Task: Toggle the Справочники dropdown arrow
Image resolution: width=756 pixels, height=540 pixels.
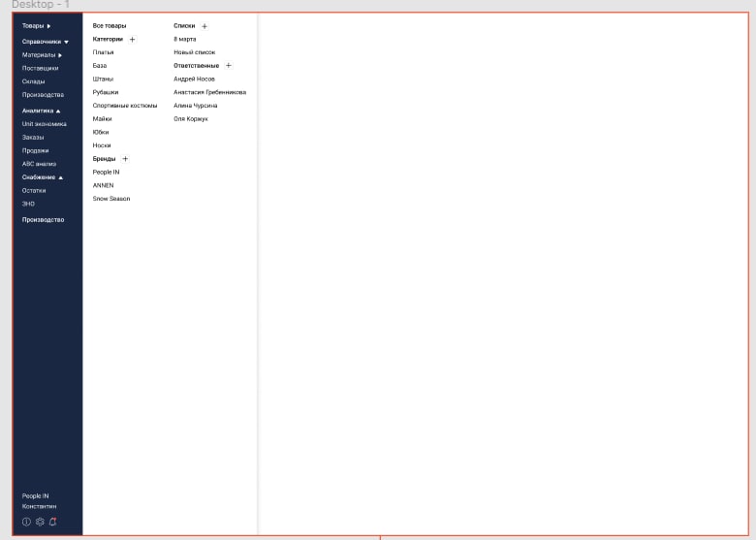Action: [x=66, y=42]
